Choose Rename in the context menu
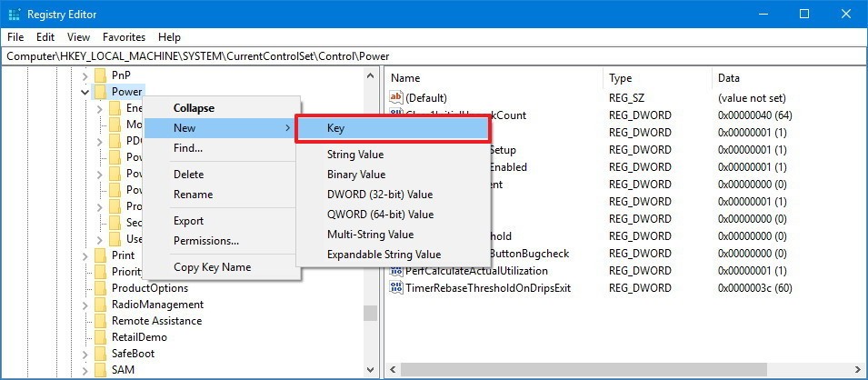The height and width of the screenshot is (380, 868). tap(222, 195)
